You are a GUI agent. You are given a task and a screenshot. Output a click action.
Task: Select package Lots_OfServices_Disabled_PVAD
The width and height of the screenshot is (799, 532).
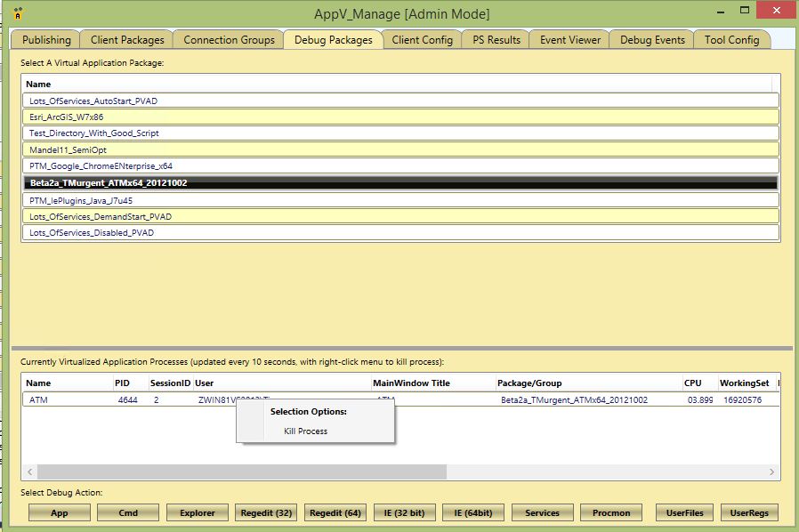click(x=400, y=233)
